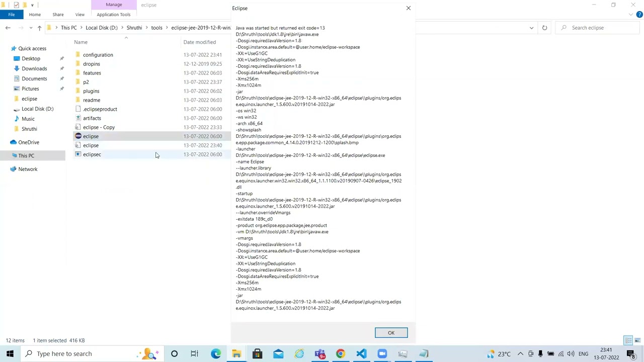Select the features folder
644x362 pixels.
tap(92, 73)
